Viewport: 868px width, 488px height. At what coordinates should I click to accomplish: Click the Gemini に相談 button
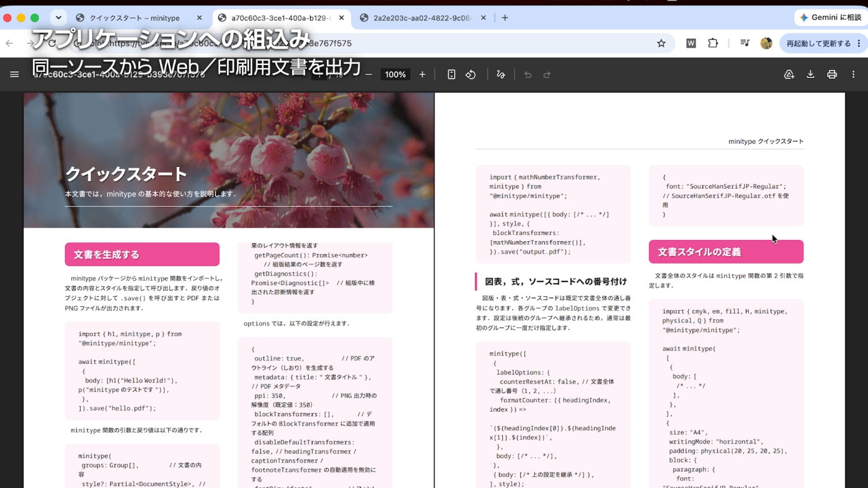coord(830,18)
